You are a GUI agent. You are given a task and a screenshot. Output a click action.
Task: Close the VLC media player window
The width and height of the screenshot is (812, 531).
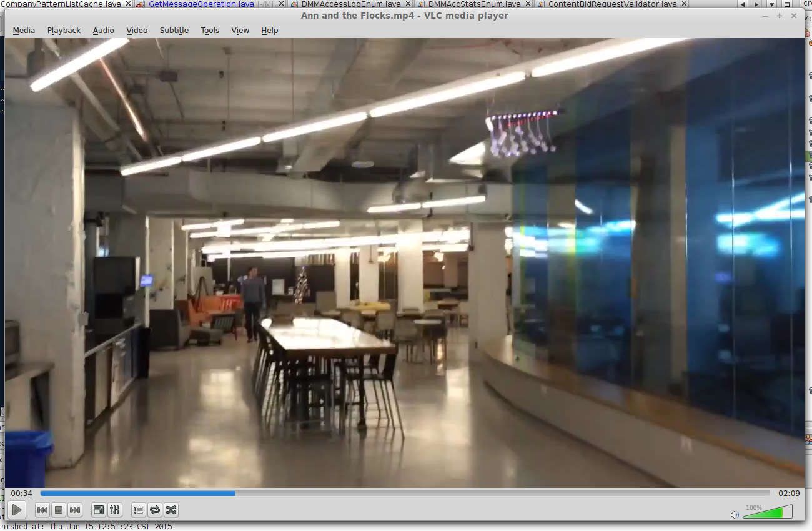pyautogui.click(x=794, y=16)
